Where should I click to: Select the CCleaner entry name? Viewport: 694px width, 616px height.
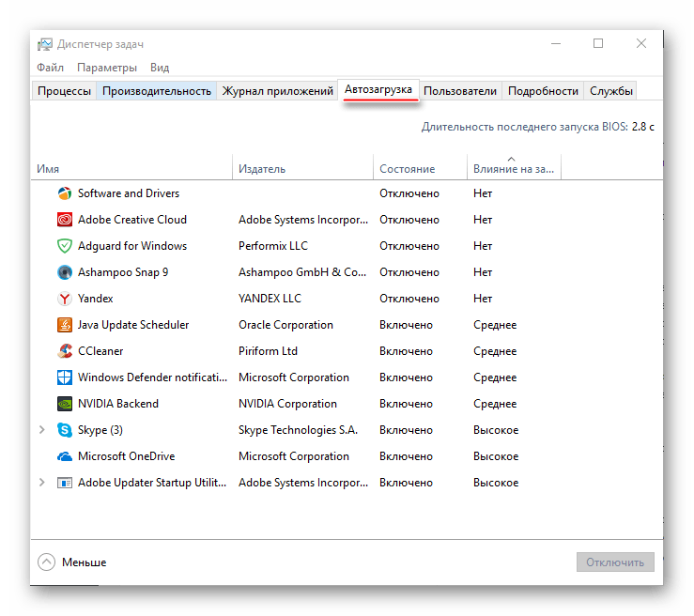tap(100, 351)
